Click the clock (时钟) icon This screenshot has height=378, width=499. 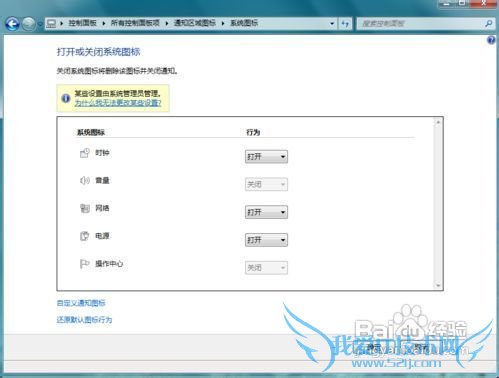(x=85, y=153)
